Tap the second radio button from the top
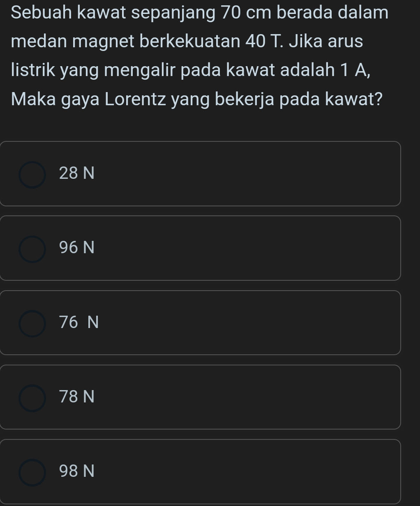Image resolution: width=420 pixels, height=506 pixels. 33,248
